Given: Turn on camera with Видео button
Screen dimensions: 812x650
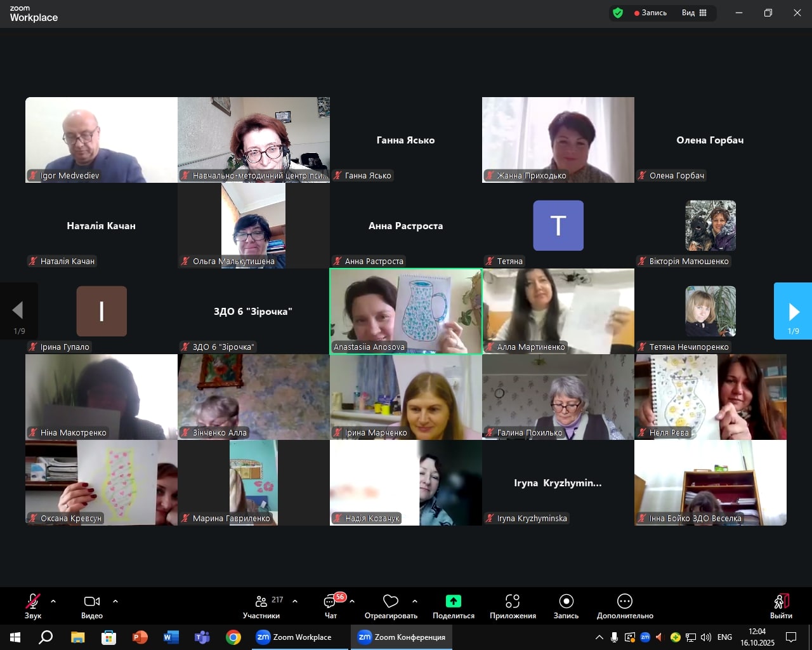Looking at the screenshot, I should tap(92, 606).
